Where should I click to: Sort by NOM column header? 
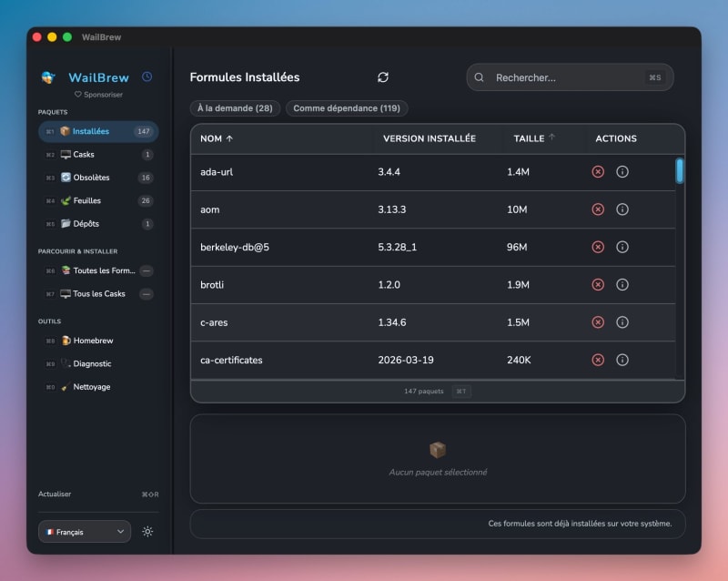coord(217,138)
